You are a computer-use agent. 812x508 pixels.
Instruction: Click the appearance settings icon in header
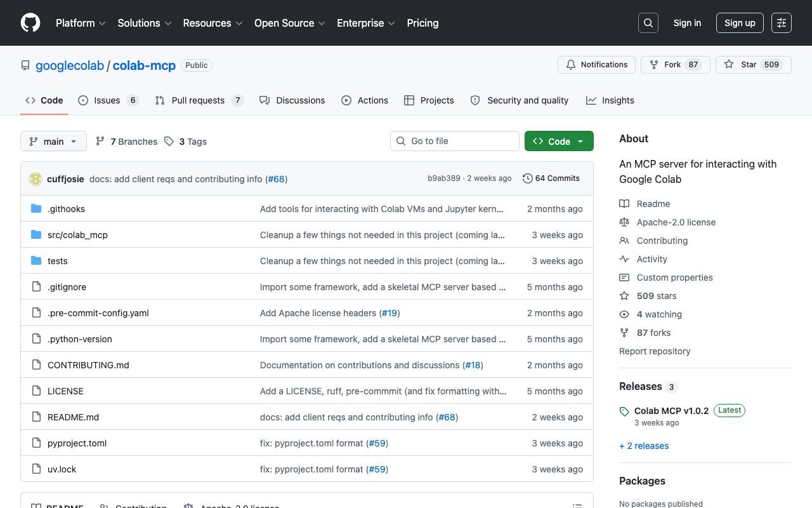point(782,23)
